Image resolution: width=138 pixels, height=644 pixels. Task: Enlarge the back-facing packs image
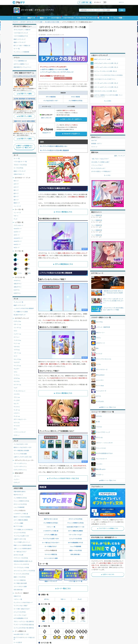pyautogui.click(x=85, y=358)
